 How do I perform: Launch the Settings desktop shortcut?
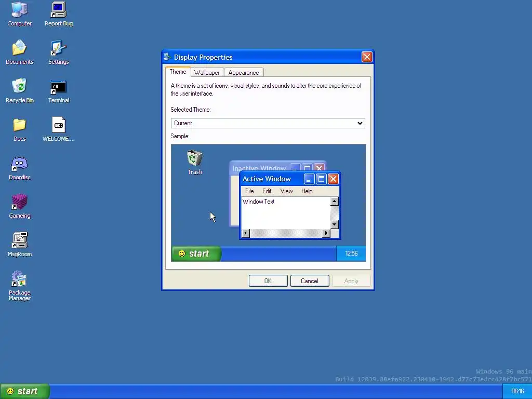coord(58,52)
